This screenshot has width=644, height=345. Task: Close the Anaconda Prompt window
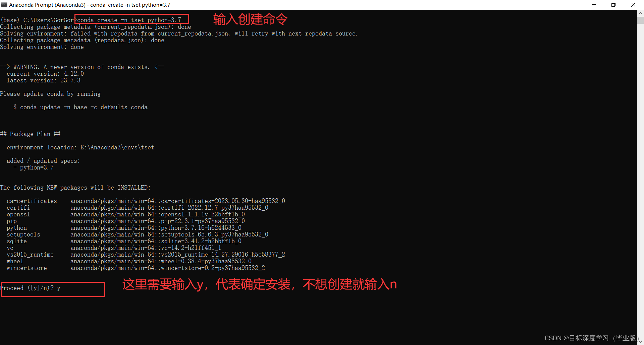(633, 5)
